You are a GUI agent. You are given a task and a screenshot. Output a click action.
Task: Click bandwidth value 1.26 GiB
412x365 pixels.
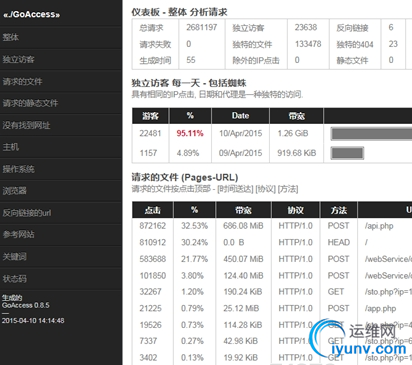click(x=293, y=133)
